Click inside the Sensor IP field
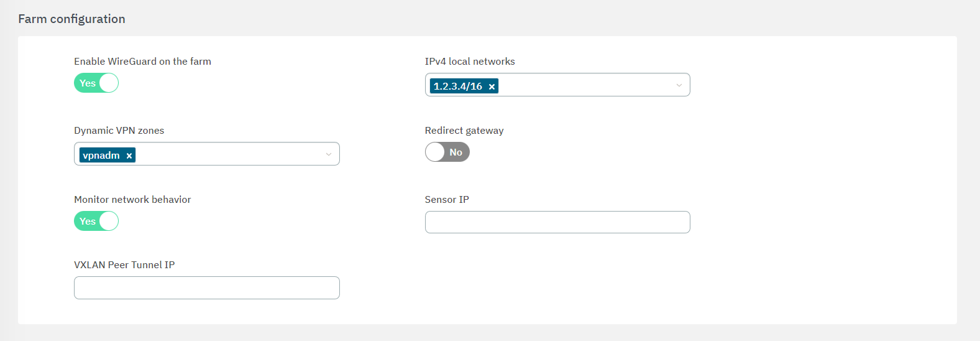The image size is (980, 341). 557,222
